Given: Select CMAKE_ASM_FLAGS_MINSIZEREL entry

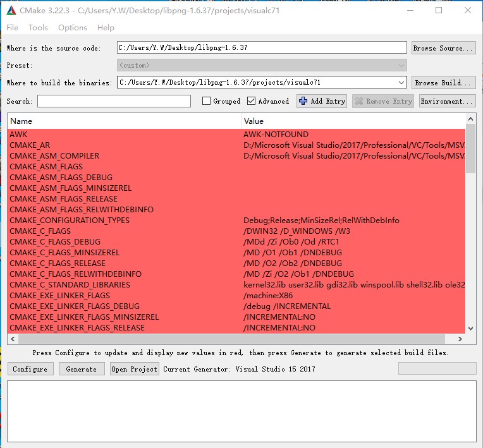Looking at the screenshot, I should coord(71,188).
